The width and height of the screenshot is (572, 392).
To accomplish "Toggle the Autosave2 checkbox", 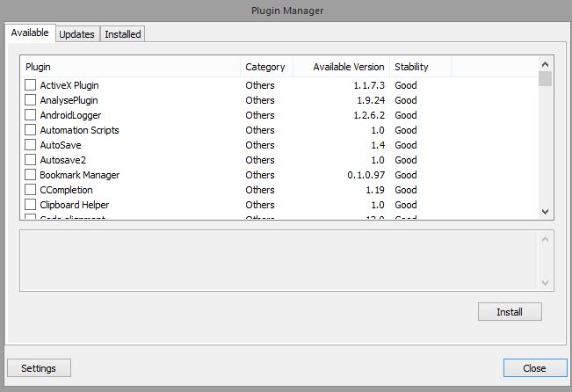I will 31,160.
